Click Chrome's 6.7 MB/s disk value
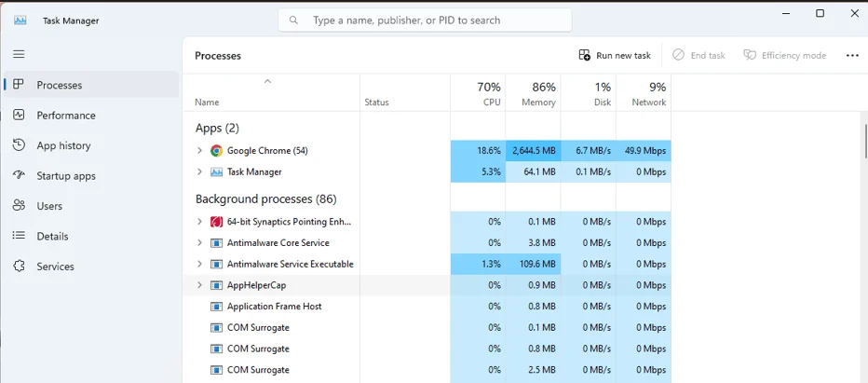This screenshot has height=383, width=868. tap(589, 151)
